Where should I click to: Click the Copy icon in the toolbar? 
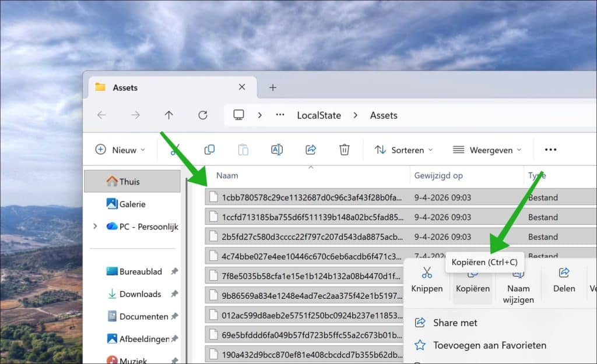[209, 150]
